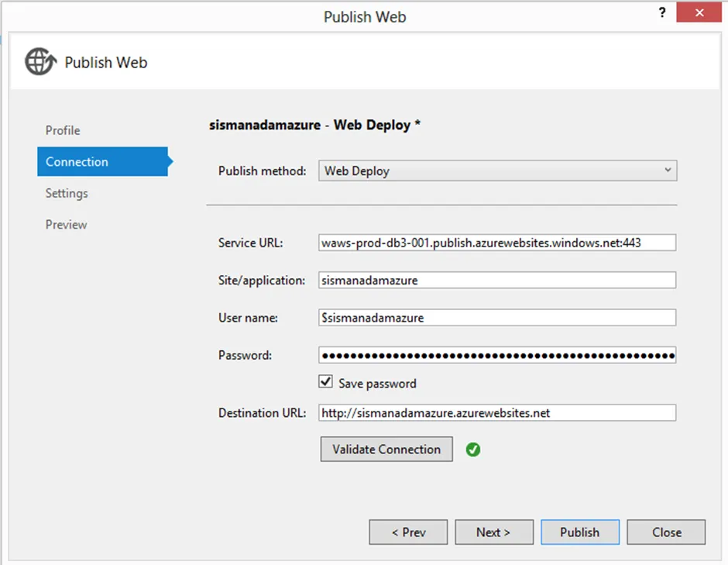Click into the Site/application field
The width and height of the screenshot is (728, 565).
pos(497,281)
